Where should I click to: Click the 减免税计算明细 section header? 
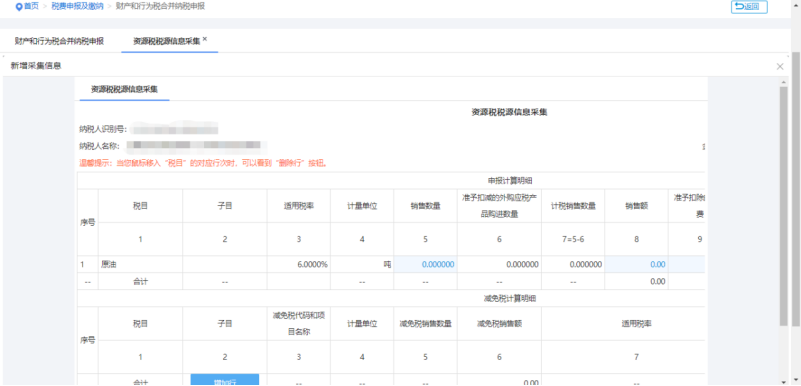click(x=509, y=298)
